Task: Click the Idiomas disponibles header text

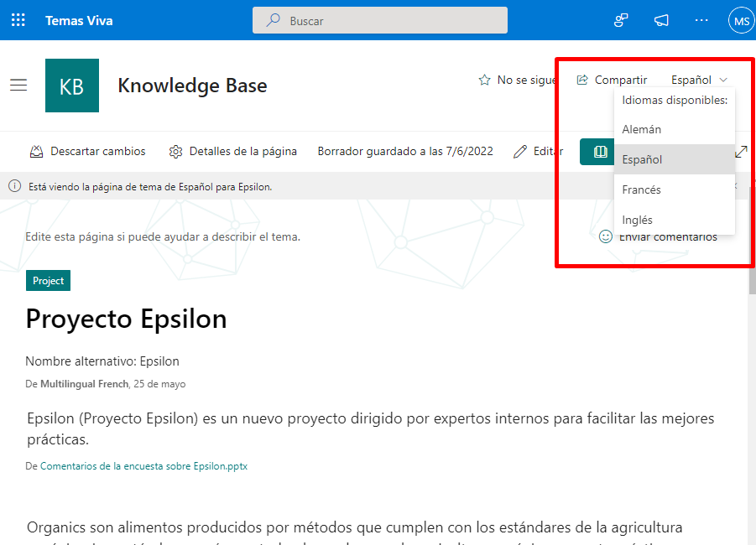Action: point(675,101)
